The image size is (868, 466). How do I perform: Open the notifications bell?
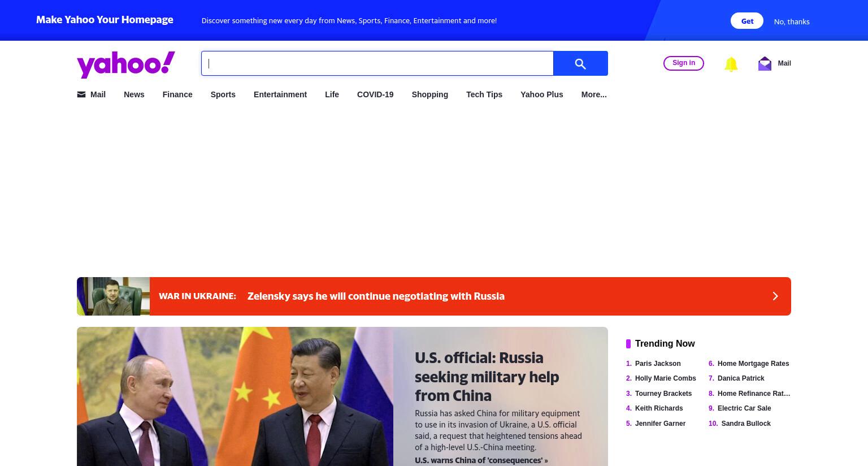(731, 64)
